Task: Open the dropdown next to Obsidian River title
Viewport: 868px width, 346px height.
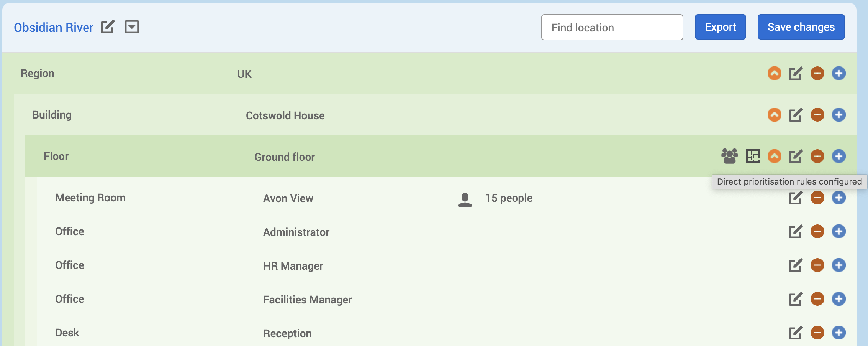Action: coord(131,27)
